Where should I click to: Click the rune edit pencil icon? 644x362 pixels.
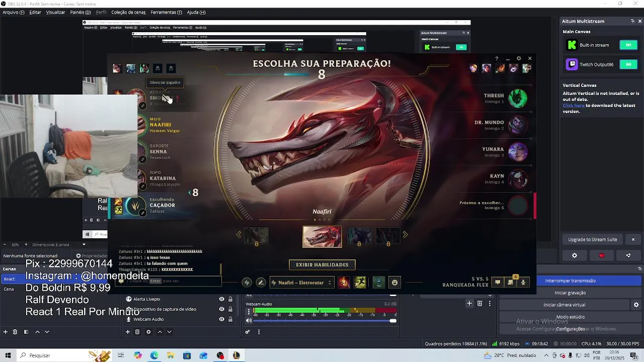pyautogui.click(x=261, y=283)
